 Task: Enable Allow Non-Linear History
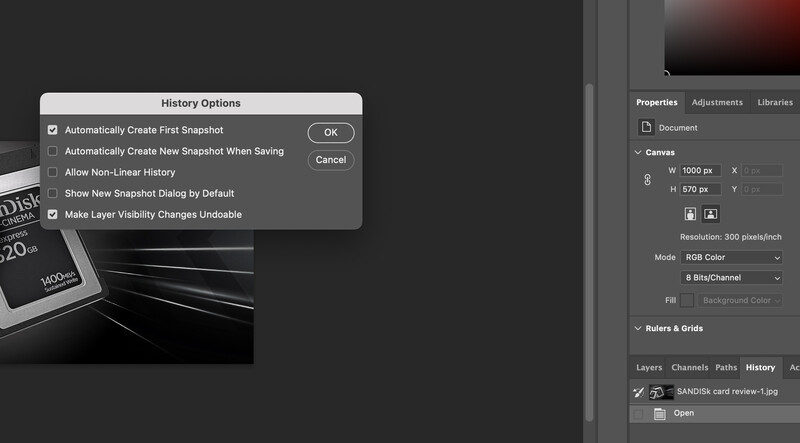[53, 172]
